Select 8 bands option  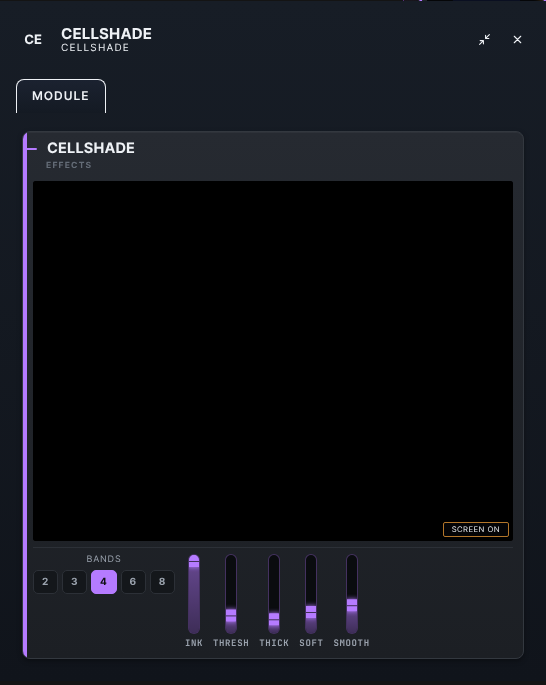pyautogui.click(x=162, y=581)
